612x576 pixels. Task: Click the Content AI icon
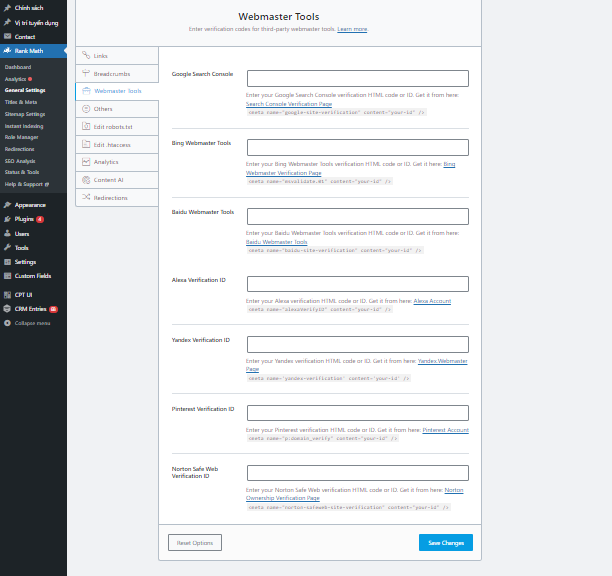point(86,180)
